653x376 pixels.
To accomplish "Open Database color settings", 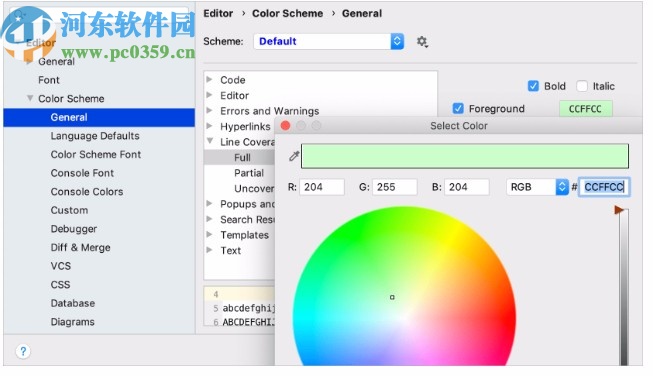I will pyautogui.click(x=73, y=303).
